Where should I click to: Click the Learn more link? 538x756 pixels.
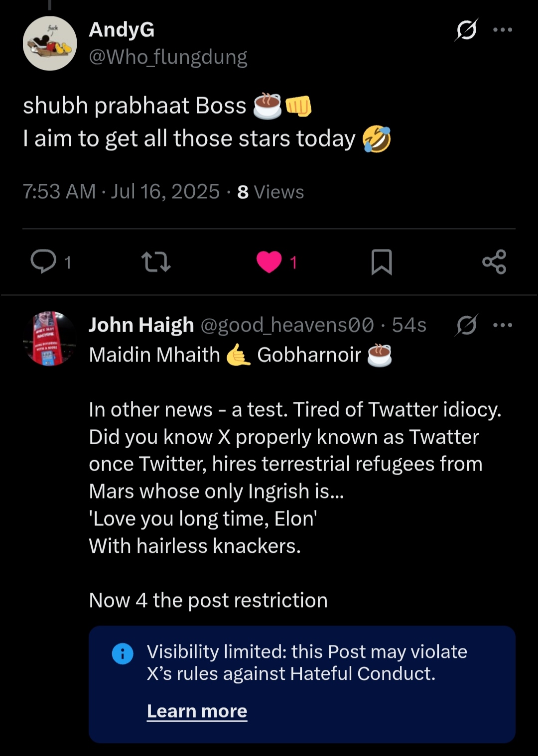197,711
